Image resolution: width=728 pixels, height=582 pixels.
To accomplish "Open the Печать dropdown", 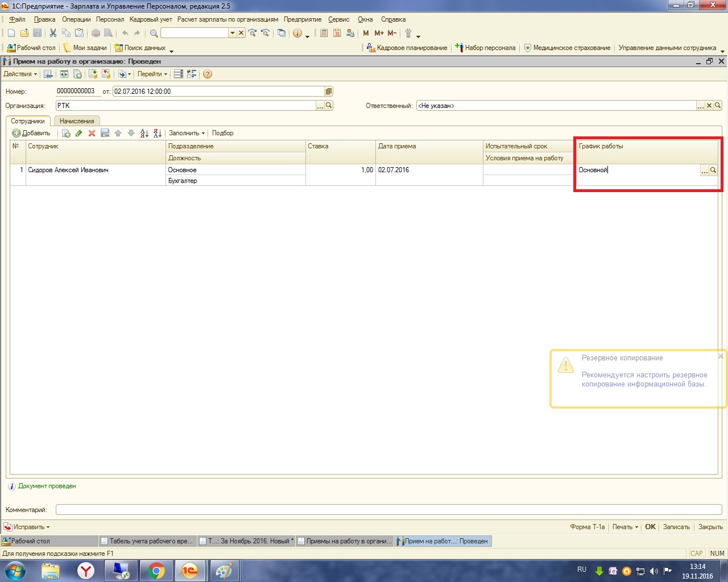I will [625, 527].
